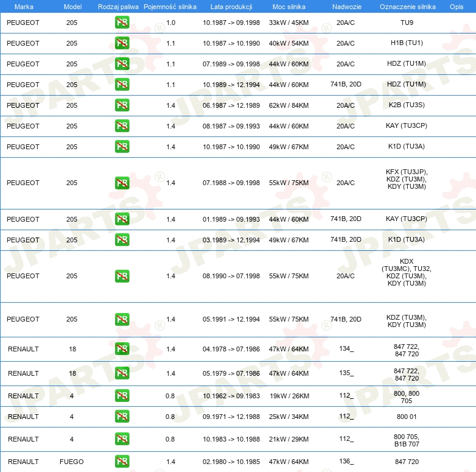Select the H1B (TU1) engine code
The width and height of the screenshot is (476, 472).
point(407,43)
